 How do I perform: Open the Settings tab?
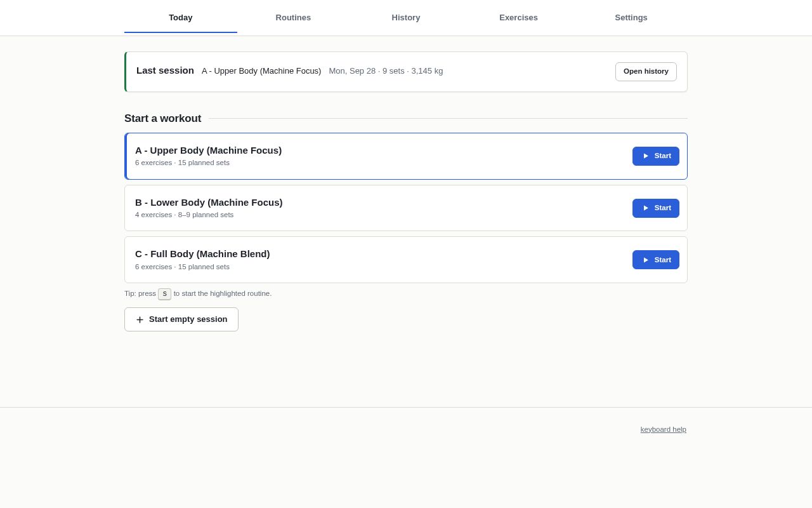pos(631,17)
